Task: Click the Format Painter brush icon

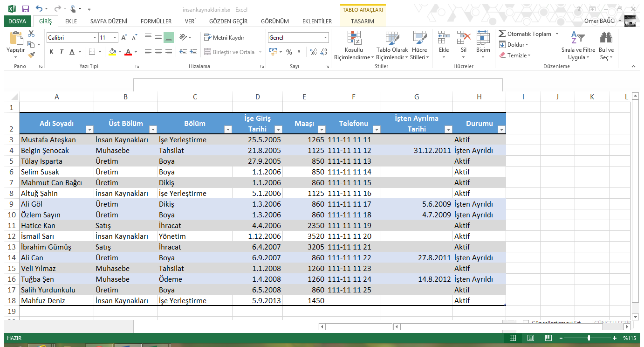Action: point(31,55)
